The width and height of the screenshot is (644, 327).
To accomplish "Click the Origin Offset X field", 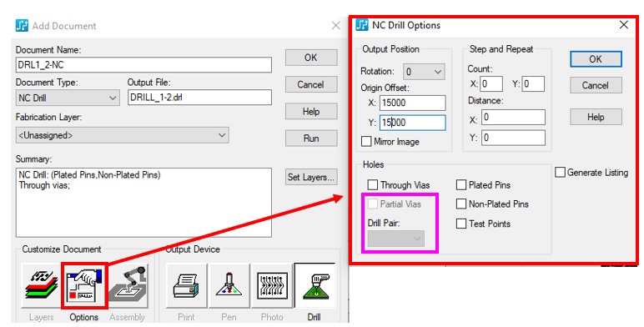I will pos(412,103).
